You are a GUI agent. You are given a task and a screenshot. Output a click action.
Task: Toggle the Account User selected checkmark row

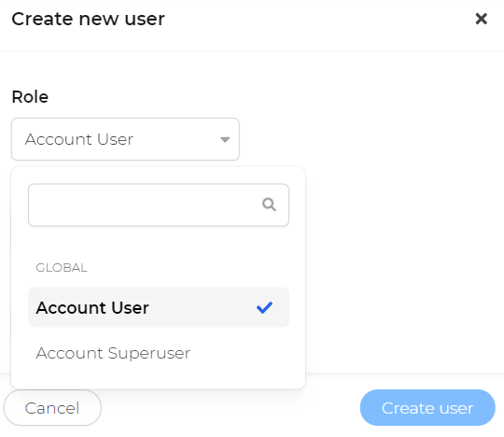coord(159,307)
